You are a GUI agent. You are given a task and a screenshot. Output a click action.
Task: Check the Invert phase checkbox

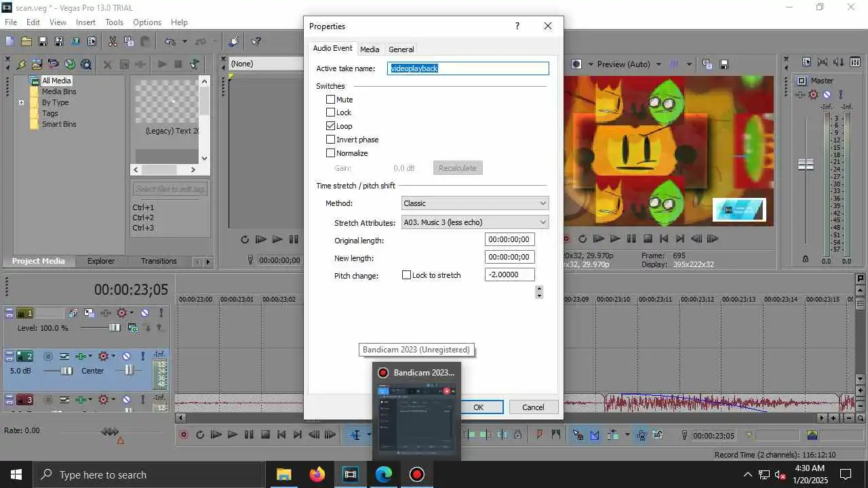click(x=331, y=140)
